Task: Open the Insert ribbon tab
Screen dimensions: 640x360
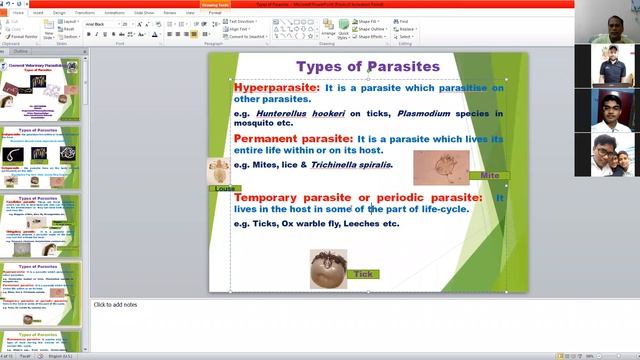Action: point(38,13)
